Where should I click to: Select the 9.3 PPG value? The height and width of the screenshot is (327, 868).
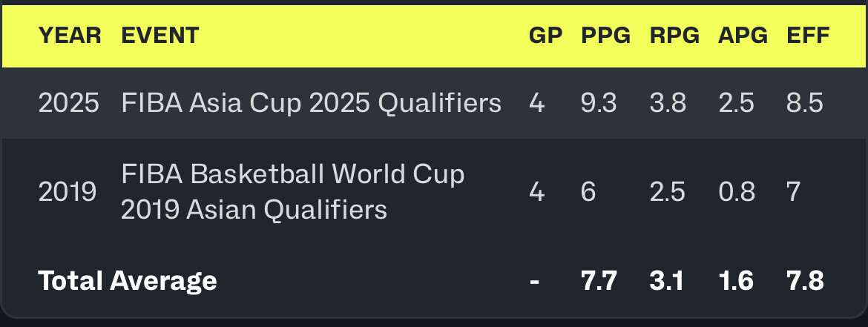tap(599, 103)
